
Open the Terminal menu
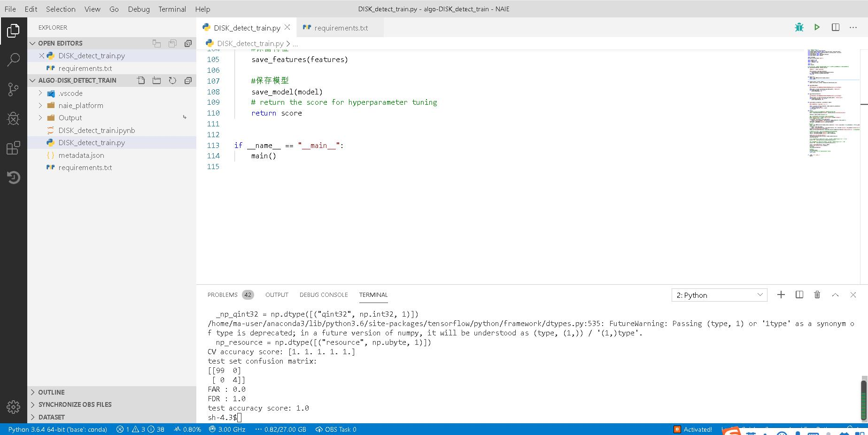pyautogui.click(x=172, y=9)
